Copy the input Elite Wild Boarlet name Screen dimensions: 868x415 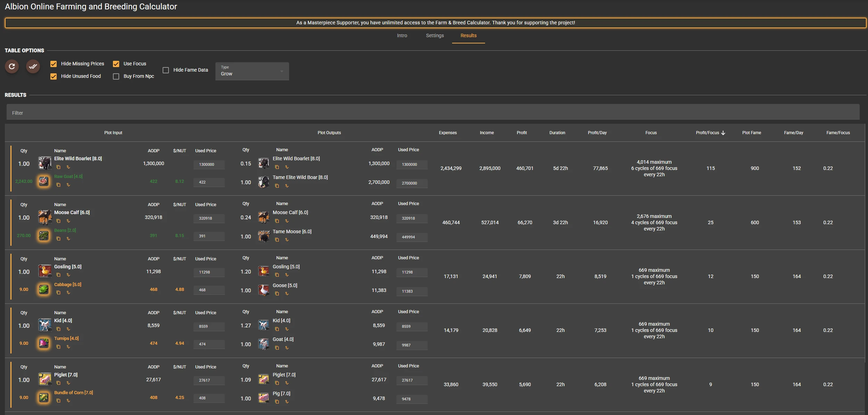click(x=58, y=167)
